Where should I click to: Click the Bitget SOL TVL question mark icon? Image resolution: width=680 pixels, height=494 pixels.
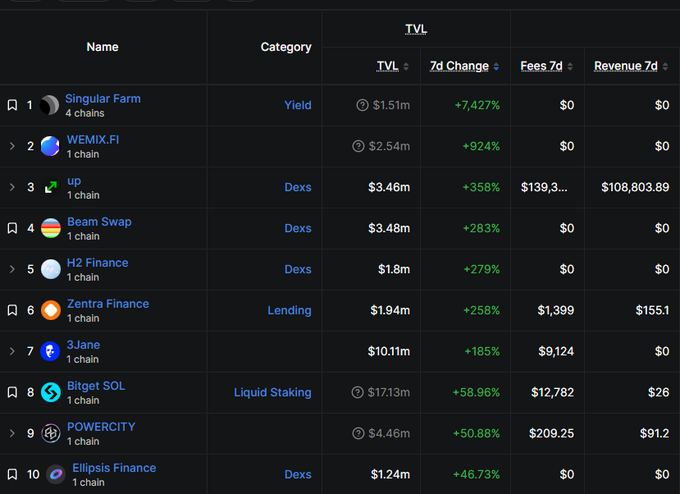(357, 393)
